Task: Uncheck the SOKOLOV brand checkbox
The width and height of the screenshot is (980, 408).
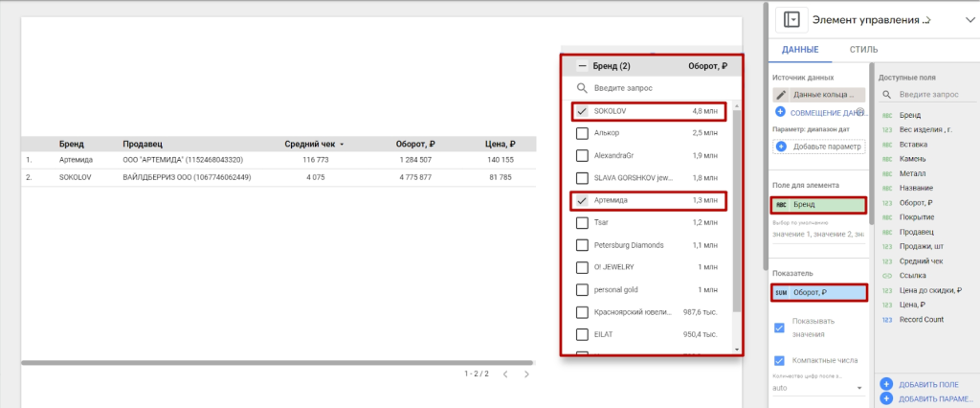Action: 582,111
